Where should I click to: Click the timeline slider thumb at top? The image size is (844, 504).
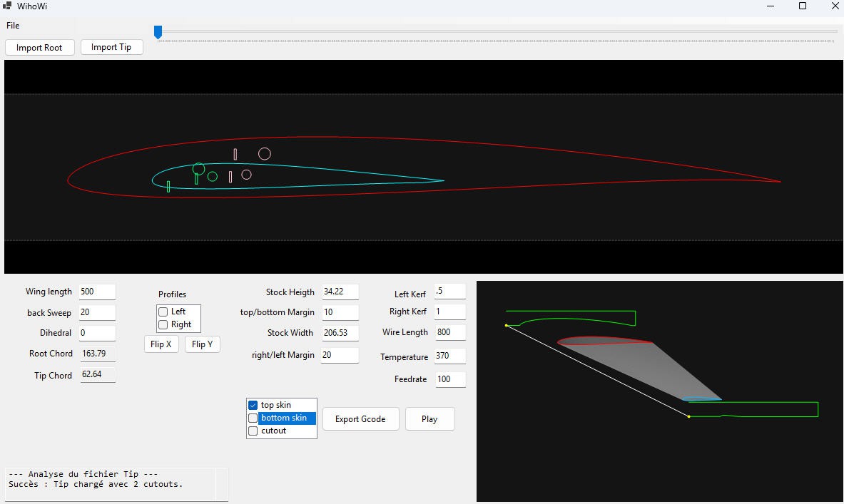point(158,32)
